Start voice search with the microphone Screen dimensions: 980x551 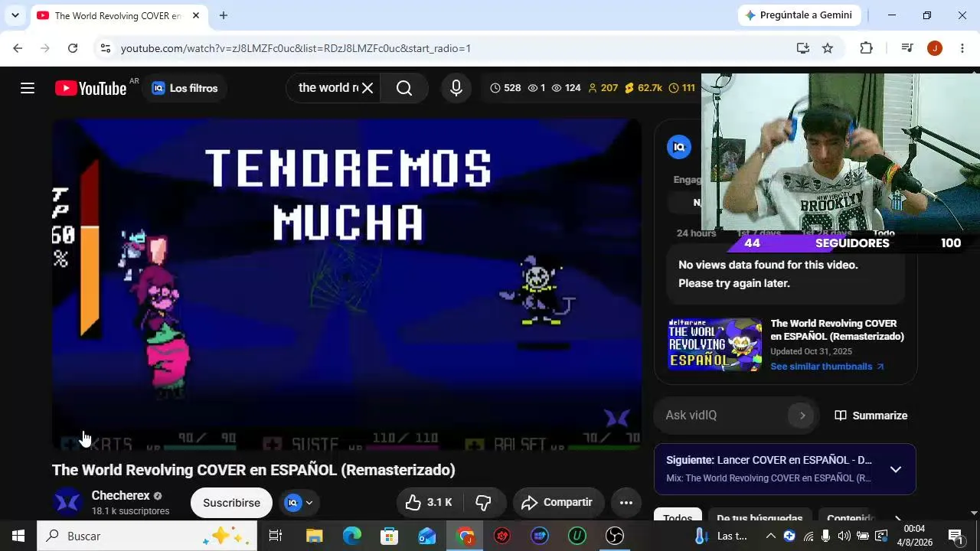(456, 88)
